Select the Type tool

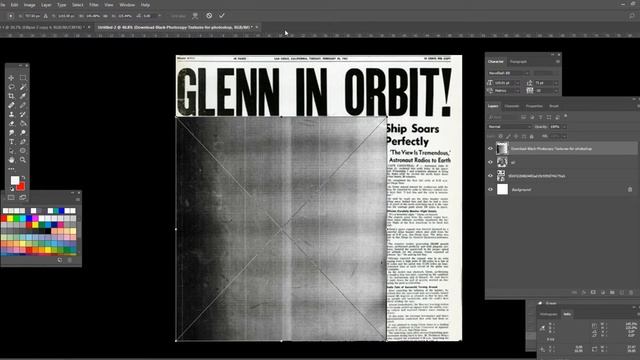tap(11, 142)
